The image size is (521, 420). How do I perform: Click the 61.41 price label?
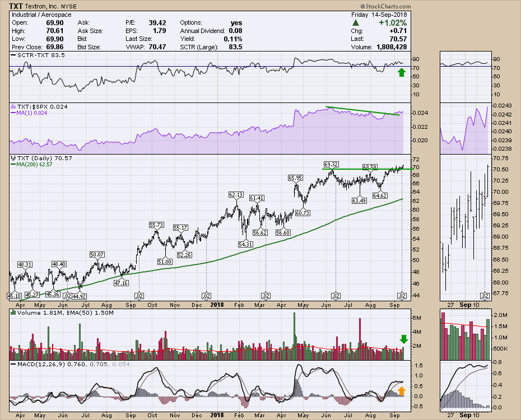pyautogui.click(x=257, y=198)
